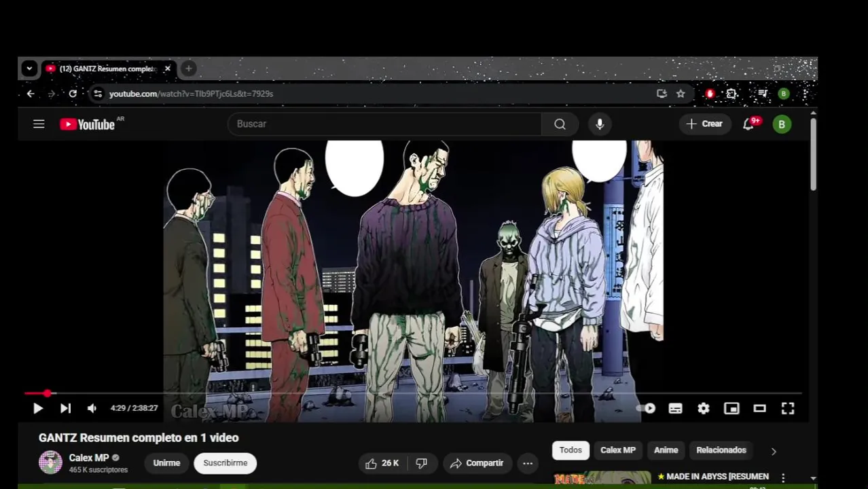This screenshot has width=868, height=489.
Task: Click the browser address bar URL
Action: click(191, 94)
